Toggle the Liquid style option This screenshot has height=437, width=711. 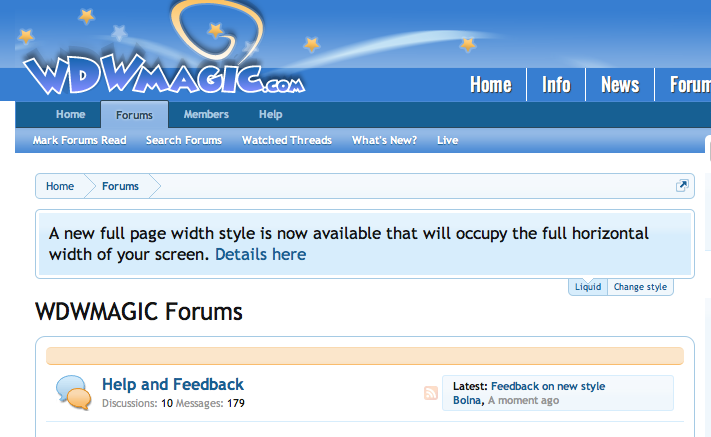[x=588, y=287]
